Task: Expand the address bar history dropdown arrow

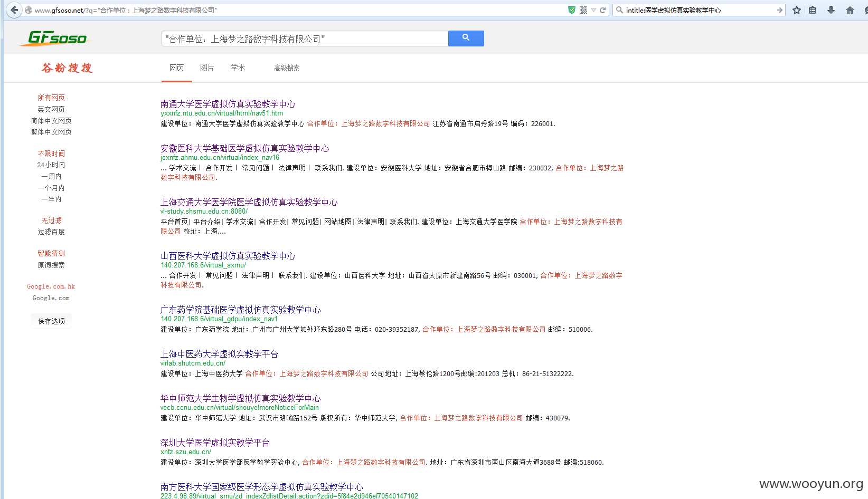Action: coord(594,10)
